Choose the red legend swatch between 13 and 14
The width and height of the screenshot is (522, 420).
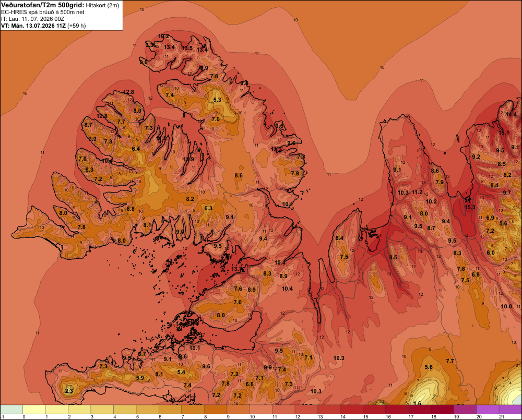pyautogui.click(x=329, y=410)
